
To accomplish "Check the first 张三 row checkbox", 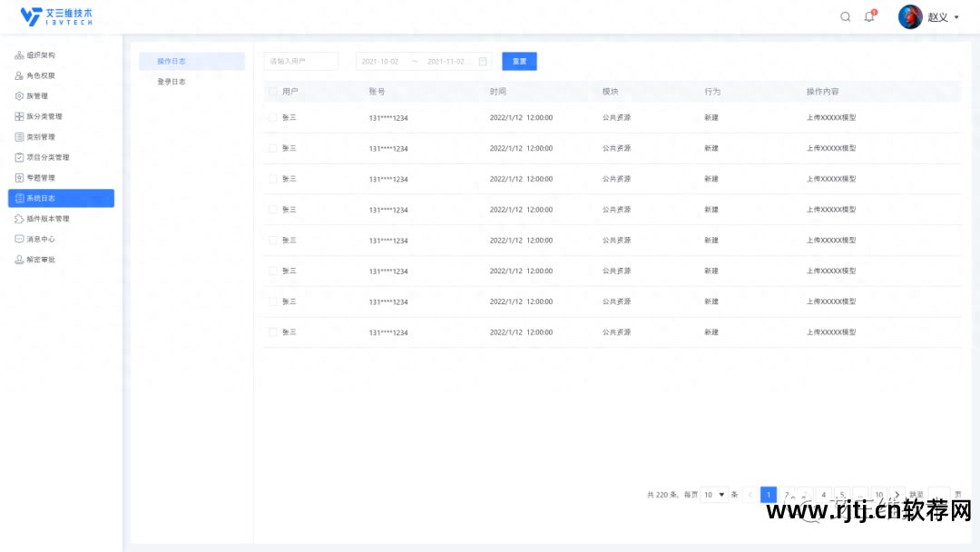I will 273,117.
